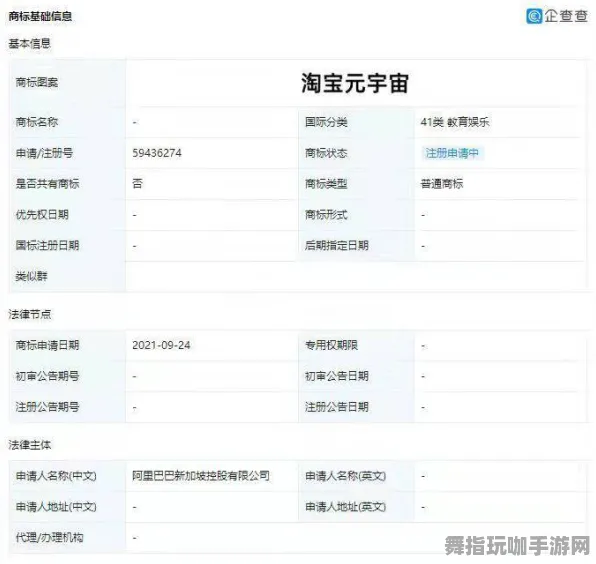Click the 商标名称 label
The height and width of the screenshot is (564, 596).
point(37,122)
